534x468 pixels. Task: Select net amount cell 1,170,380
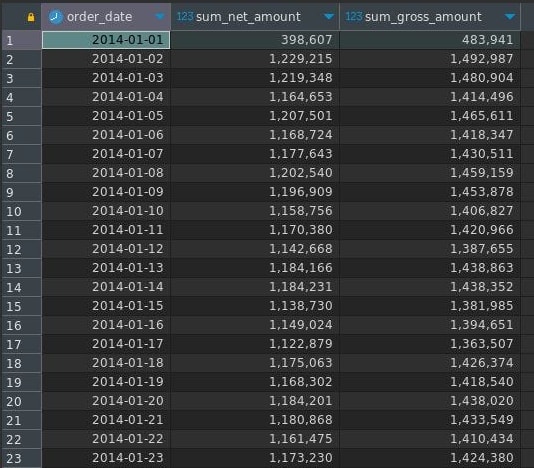[x=255, y=230]
